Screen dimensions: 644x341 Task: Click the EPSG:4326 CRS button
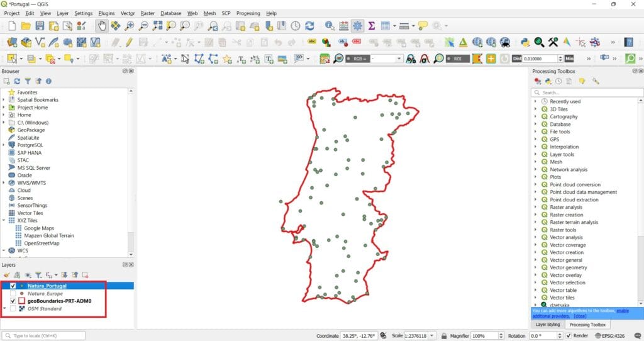click(x=610, y=336)
